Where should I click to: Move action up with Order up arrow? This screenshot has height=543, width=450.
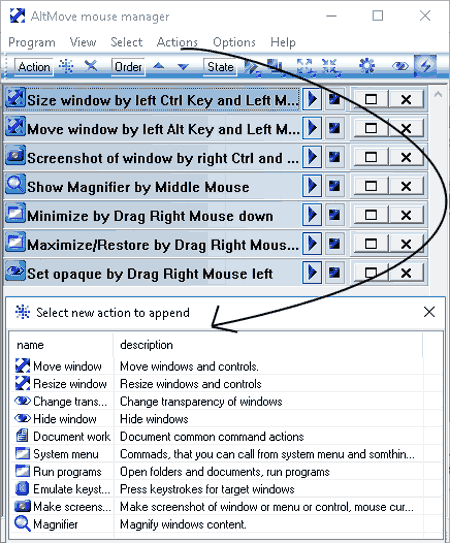pyautogui.click(x=159, y=65)
